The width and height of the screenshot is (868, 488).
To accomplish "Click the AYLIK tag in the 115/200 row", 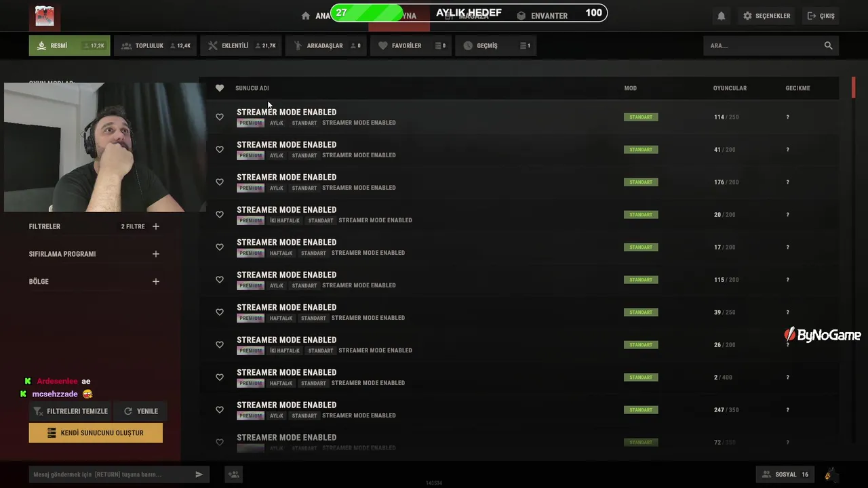I will click(277, 285).
